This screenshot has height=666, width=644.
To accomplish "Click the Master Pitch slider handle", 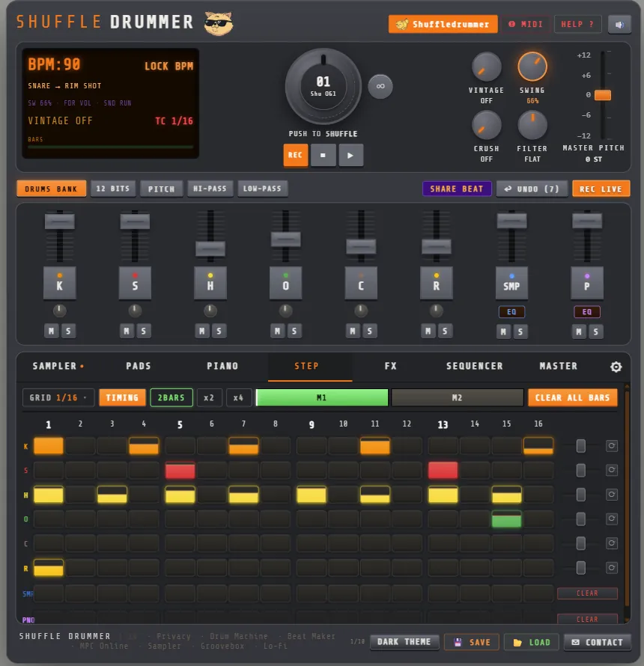I will 603,95.
